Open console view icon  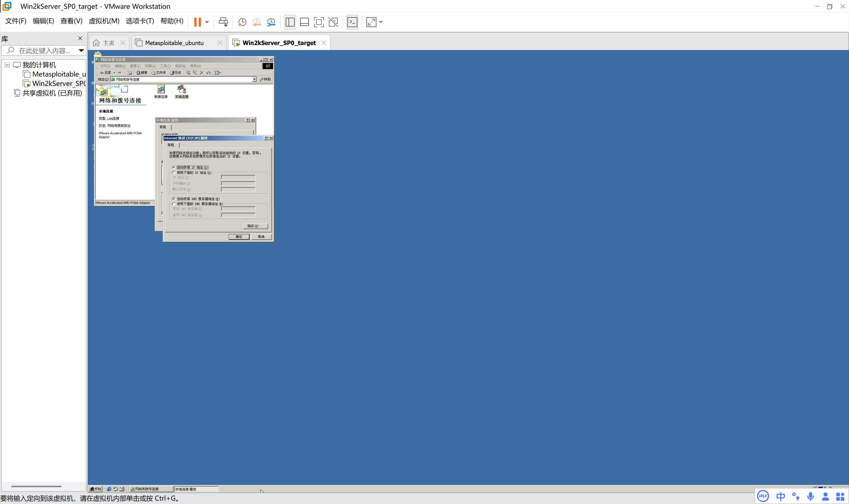click(x=352, y=22)
